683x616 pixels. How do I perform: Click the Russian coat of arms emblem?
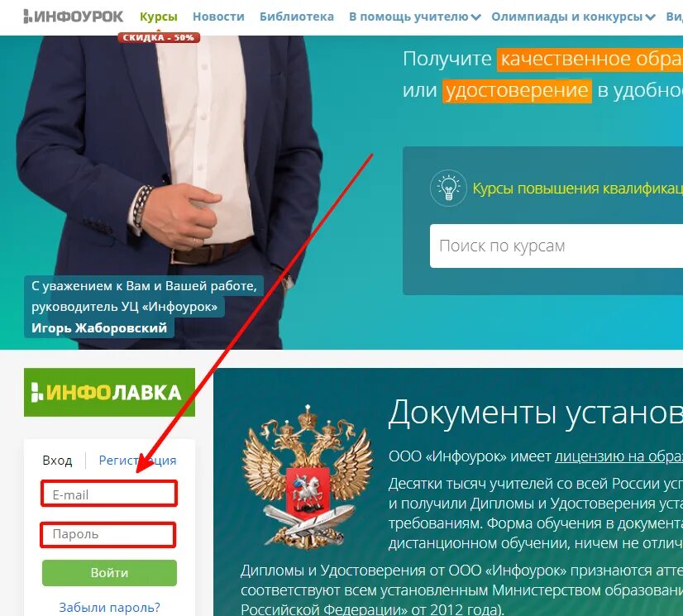[x=308, y=475]
